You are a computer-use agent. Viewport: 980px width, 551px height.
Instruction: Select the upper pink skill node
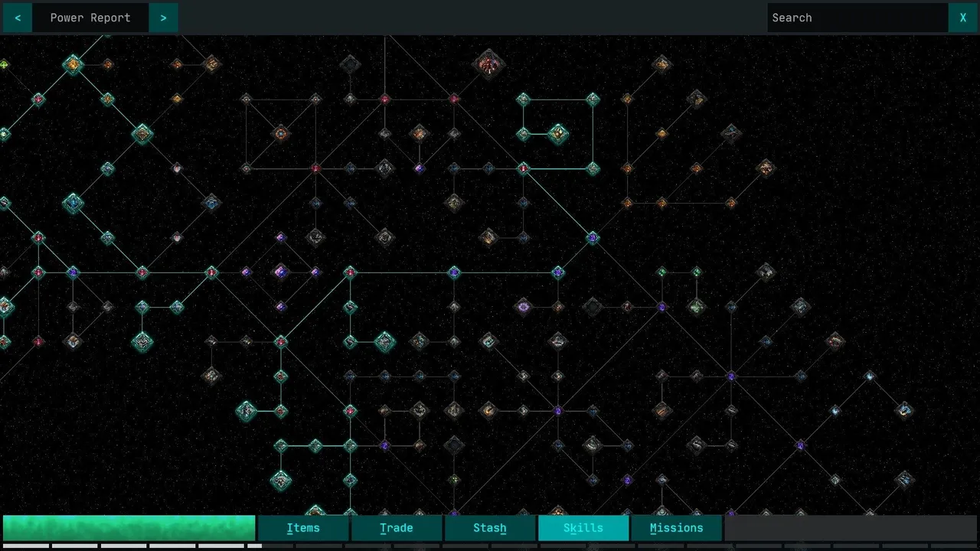(x=177, y=168)
